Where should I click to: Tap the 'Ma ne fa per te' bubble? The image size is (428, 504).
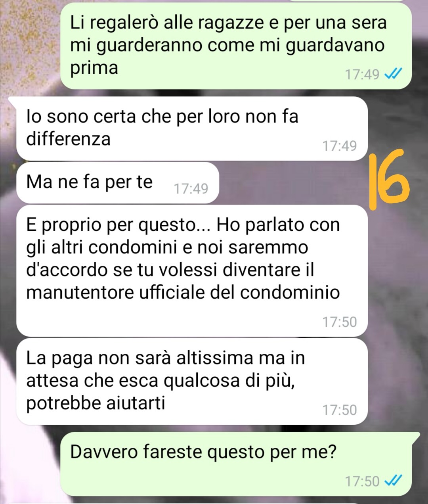118,182
